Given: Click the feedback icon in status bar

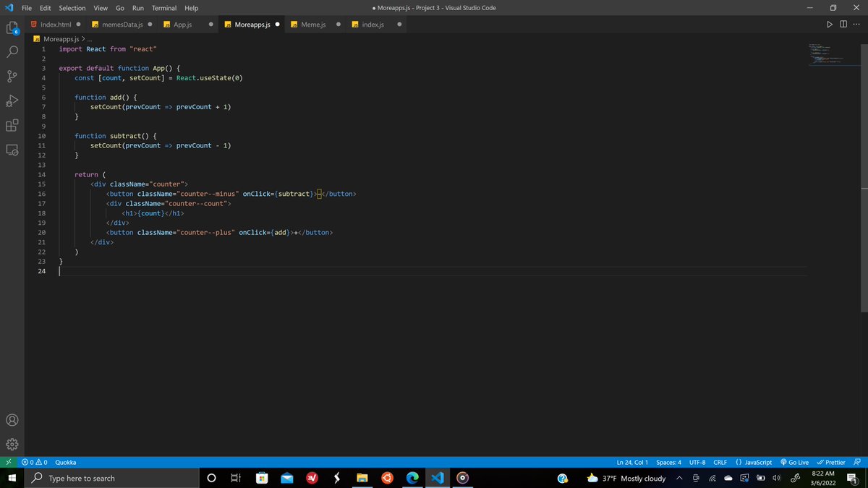Looking at the screenshot, I should click(857, 462).
